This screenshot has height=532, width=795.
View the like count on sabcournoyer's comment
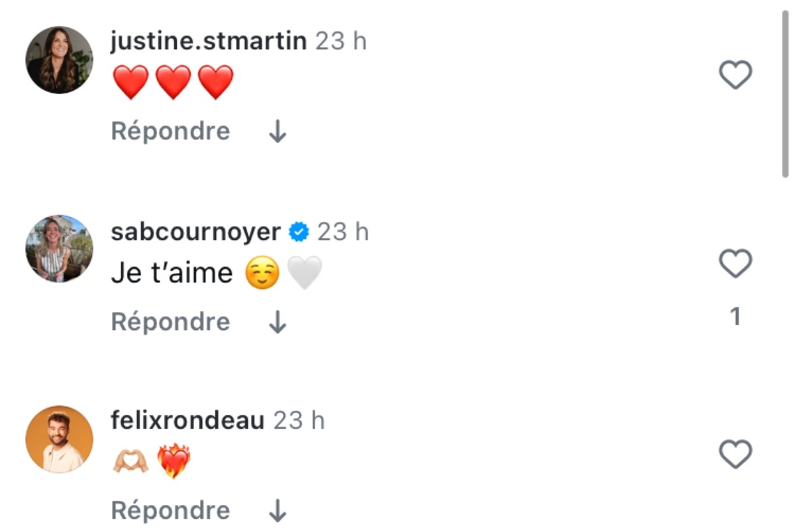(x=735, y=317)
